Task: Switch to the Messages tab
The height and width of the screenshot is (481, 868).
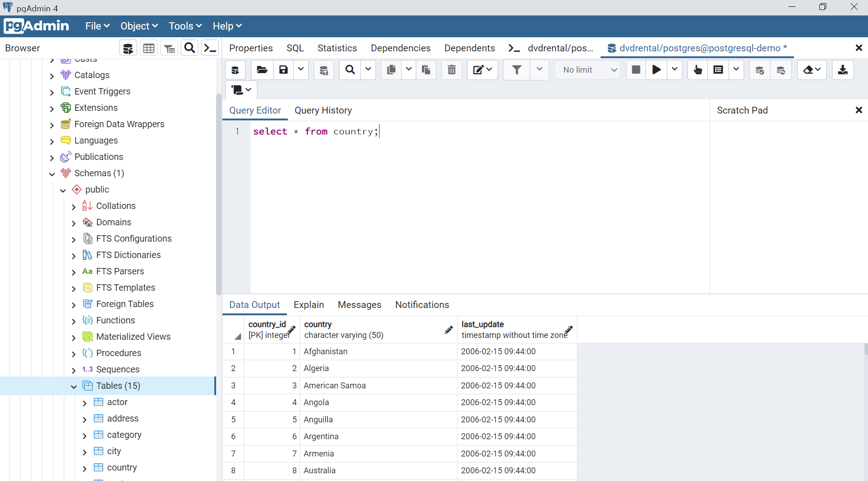Action: coord(360,305)
